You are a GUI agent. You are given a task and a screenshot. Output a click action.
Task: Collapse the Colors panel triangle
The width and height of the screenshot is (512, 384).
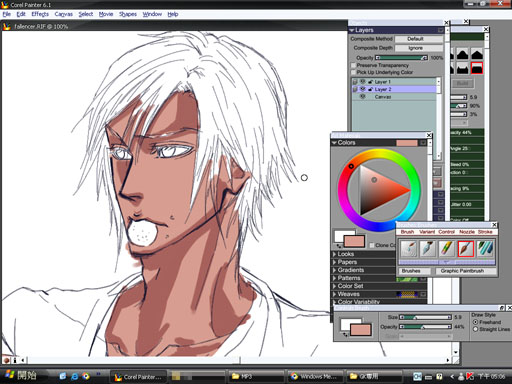334,143
